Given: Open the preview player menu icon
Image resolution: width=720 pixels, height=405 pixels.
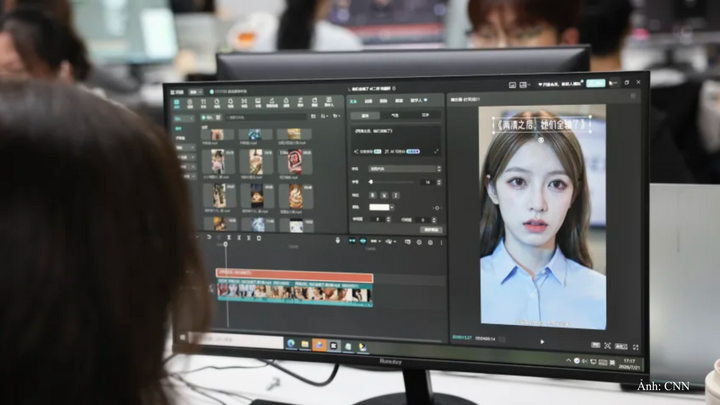Looking at the screenshot, I should click(633, 96).
